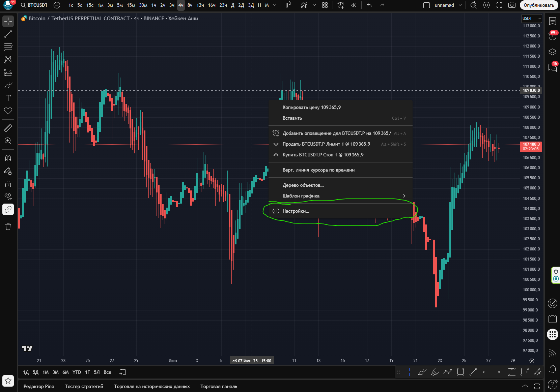Open the alerts bell in right sidebar
Image resolution: width=560 pixels, height=392 pixels.
coord(553,369)
